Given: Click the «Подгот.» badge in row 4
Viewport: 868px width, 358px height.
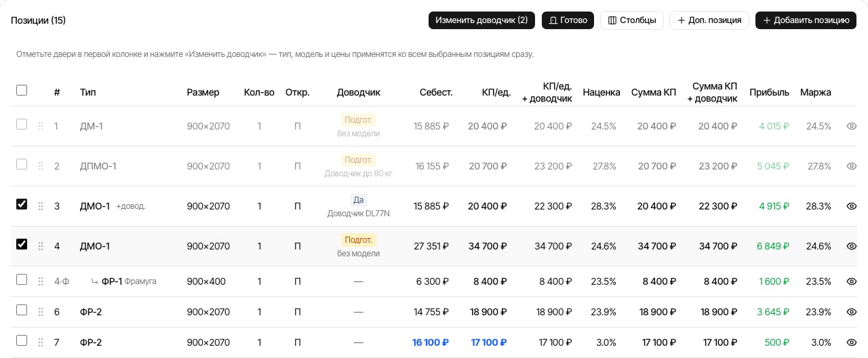Looking at the screenshot, I should [359, 240].
